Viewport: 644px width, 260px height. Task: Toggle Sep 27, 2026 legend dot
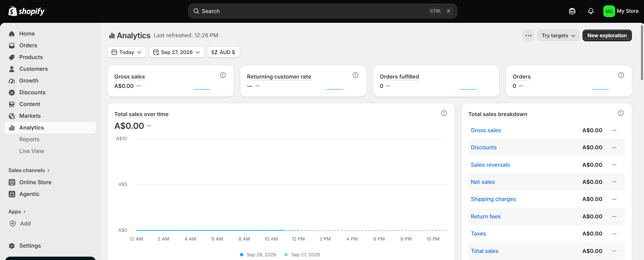coord(286,255)
